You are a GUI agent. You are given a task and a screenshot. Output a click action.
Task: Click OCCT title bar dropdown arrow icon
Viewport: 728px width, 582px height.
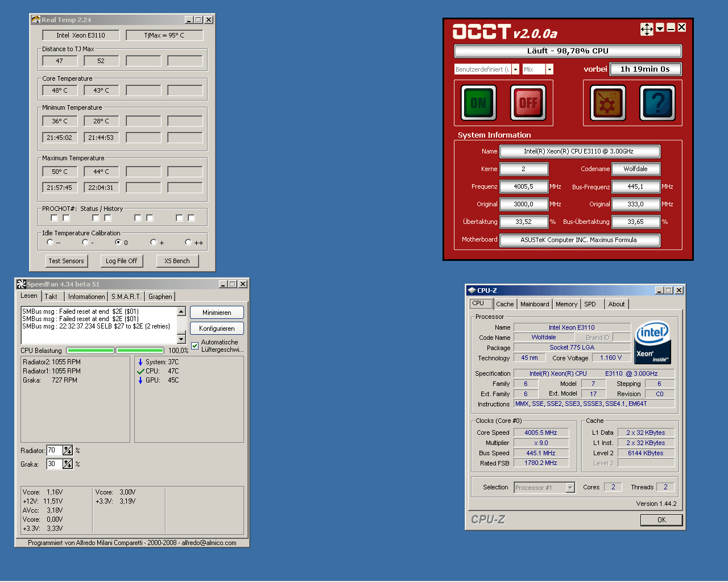tap(660, 28)
